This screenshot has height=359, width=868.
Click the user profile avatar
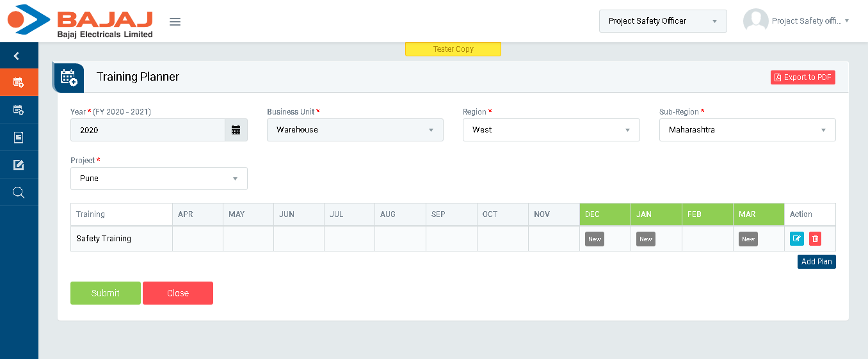coord(755,21)
